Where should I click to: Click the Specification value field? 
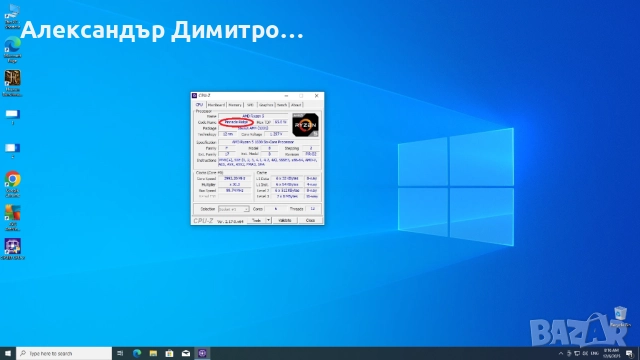click(268, 142)
